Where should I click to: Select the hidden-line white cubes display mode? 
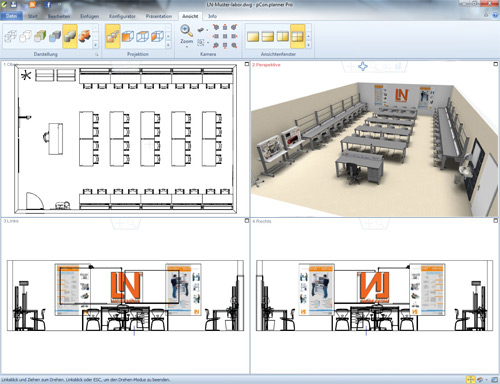[x=25, y=36]
